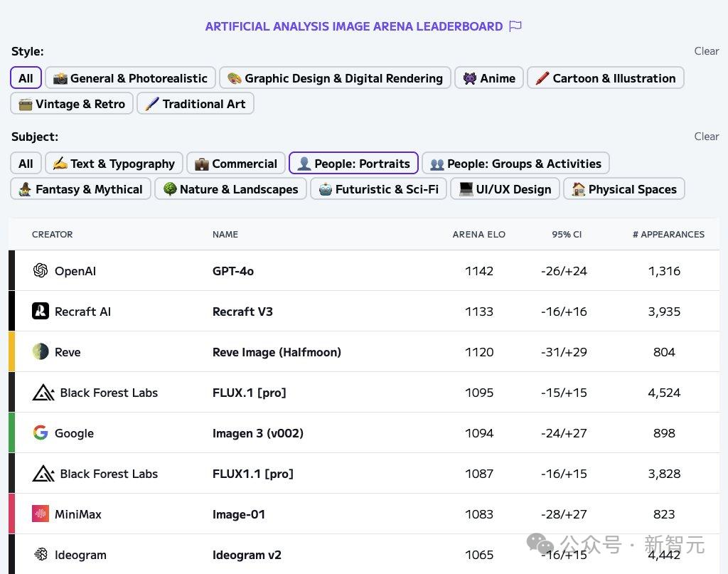Toggle Physical Spaces subject filter
The image size is (728, 574).
[624, 189]
